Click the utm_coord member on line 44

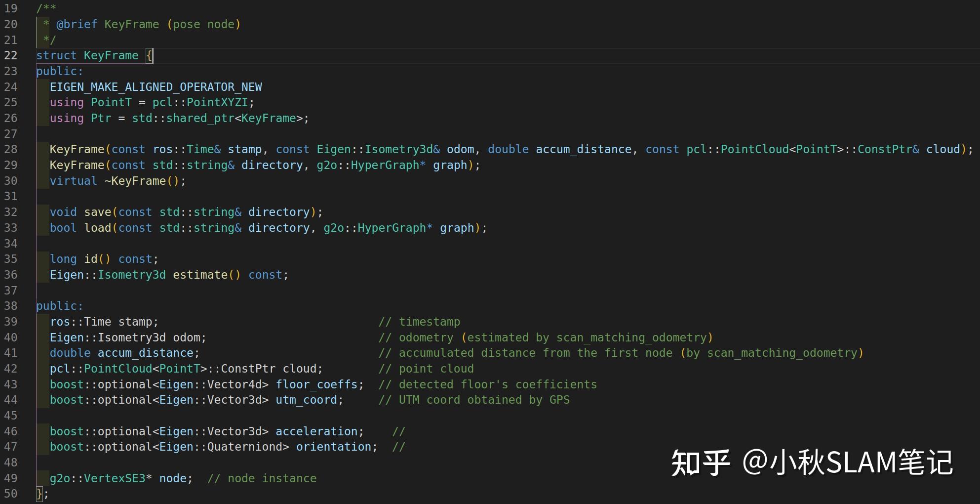(x=306, y=400)
